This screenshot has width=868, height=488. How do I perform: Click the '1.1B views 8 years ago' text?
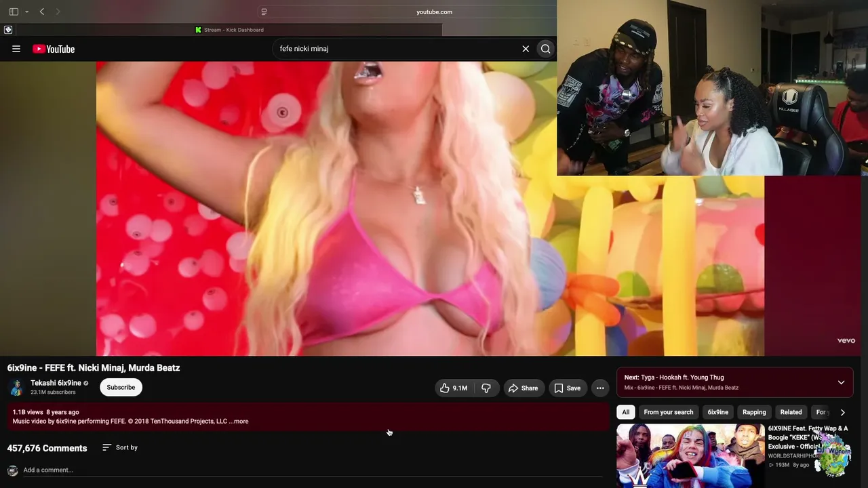45,412
